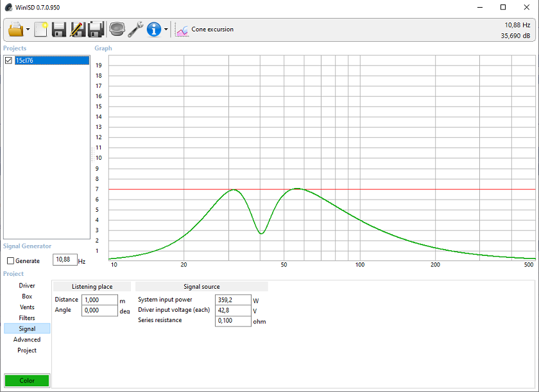Switch to the Advanced tab
Viewport: 539px width, 392px height.
(x=27, y=339)
